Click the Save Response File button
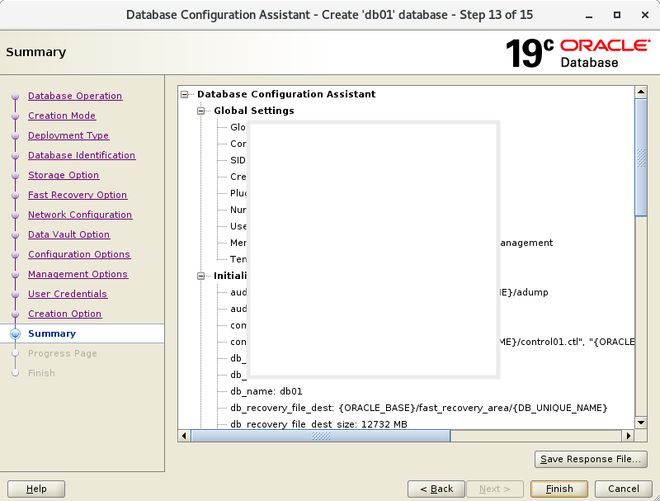The height and width of the screenshot is (501, 660). [591, 459]
